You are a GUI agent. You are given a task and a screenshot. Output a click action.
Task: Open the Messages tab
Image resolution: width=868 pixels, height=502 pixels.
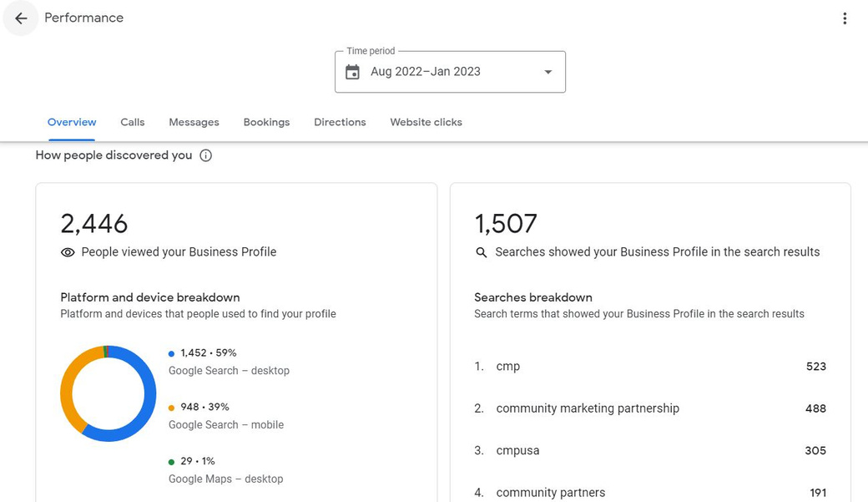194,122
